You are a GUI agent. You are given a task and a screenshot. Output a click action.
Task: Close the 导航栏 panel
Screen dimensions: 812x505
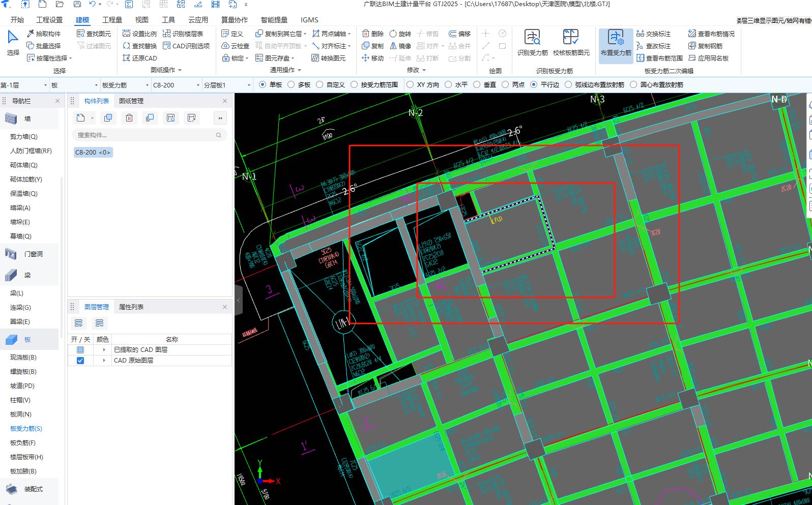[57, 101]
